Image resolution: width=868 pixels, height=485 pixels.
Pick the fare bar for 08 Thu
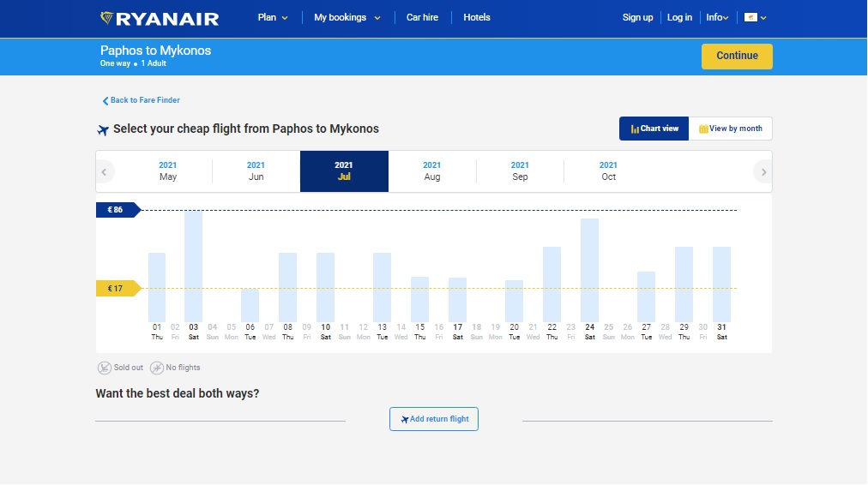[x=287, y=287]
